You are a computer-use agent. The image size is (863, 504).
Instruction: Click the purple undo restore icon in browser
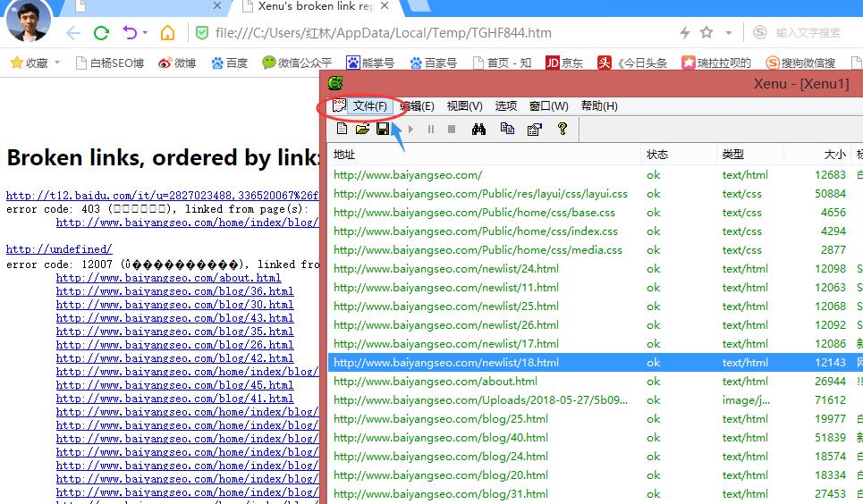(x=130, y=32)
